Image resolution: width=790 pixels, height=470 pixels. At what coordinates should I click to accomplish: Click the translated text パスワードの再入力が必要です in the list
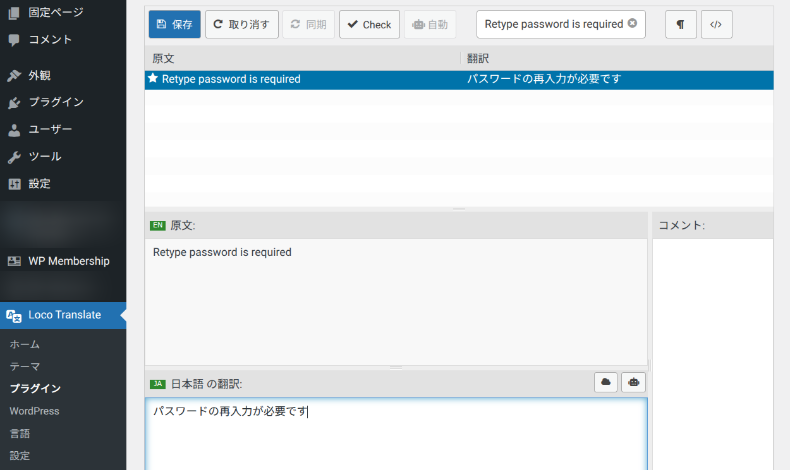click(x=544, y=79)
